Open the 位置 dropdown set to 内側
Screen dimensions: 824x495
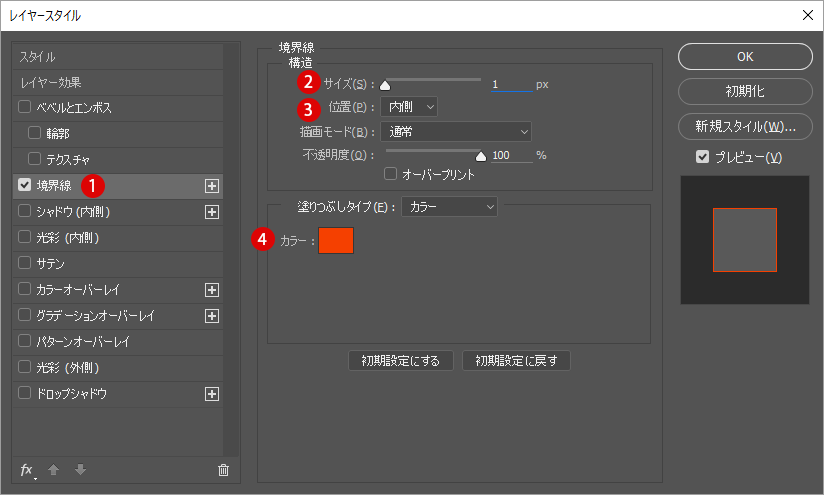(409, 107)
